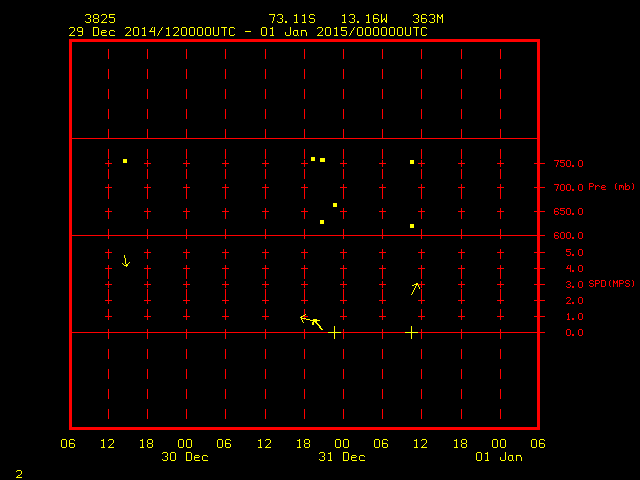This screenshot has height=480, width=640.
Task: Click the 00 hour label above 01 Jan
Action: (x=499, y=444)
